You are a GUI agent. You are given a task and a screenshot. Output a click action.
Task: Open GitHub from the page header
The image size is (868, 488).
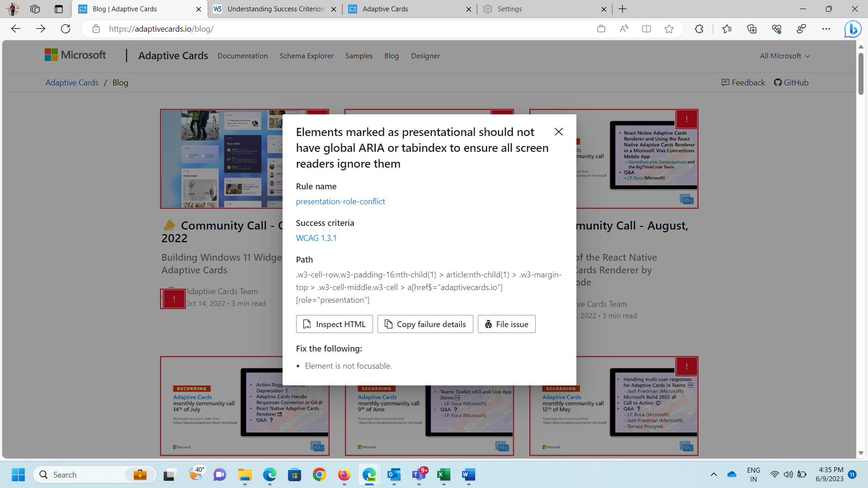[x=791, y=82]
